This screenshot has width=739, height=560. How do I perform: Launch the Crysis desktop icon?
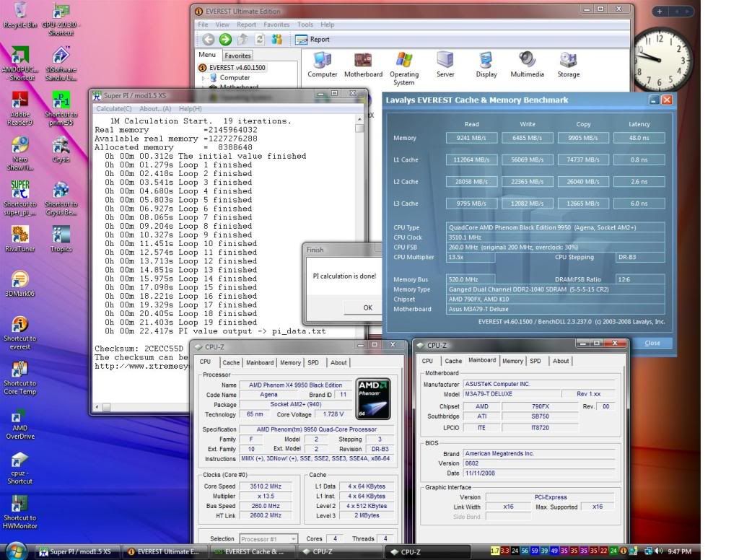[x=61, y=149]
